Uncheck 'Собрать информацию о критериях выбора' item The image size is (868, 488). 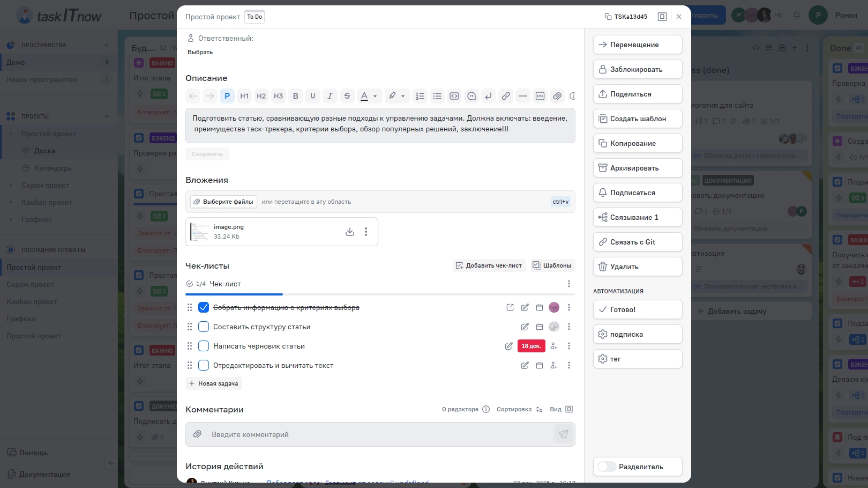[x=204, y=307]
